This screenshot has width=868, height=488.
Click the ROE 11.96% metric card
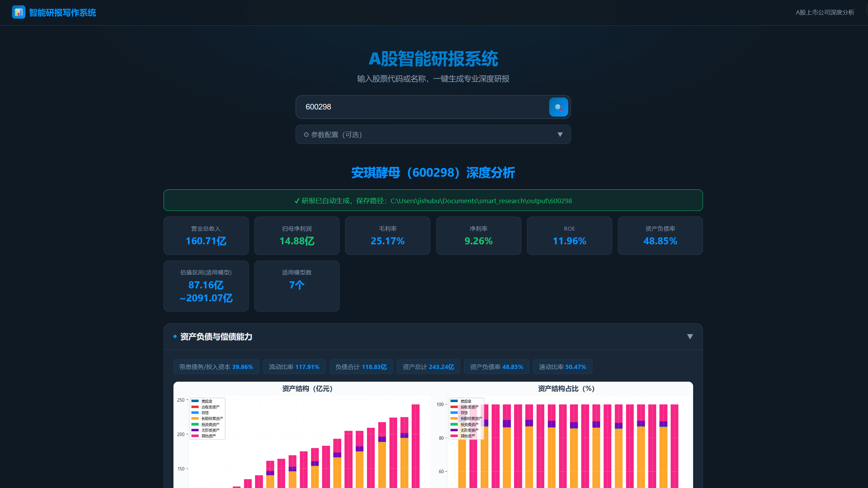coord(569,236)
